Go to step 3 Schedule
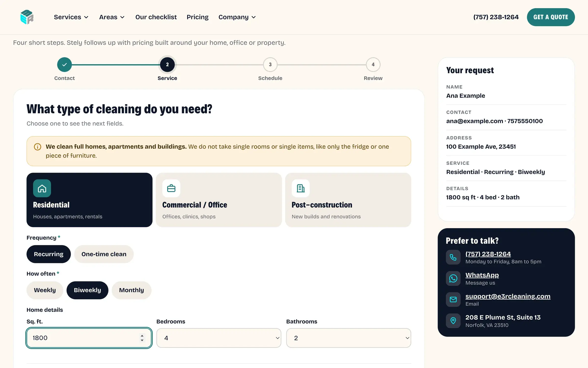Screen dimensions: 588x368 (270, 65)
